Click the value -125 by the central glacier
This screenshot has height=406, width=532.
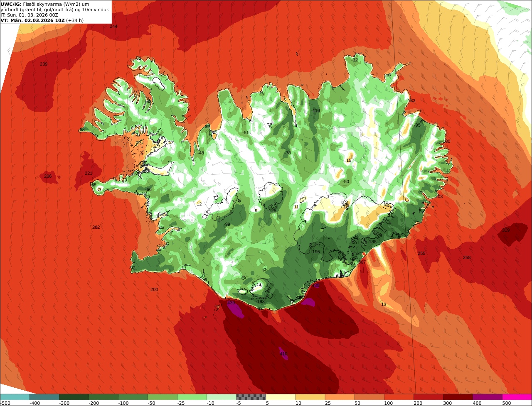[272, 210]
